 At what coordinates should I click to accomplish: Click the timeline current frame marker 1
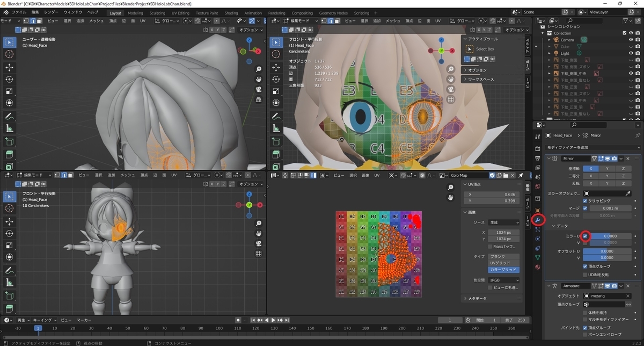click(38, 328)
